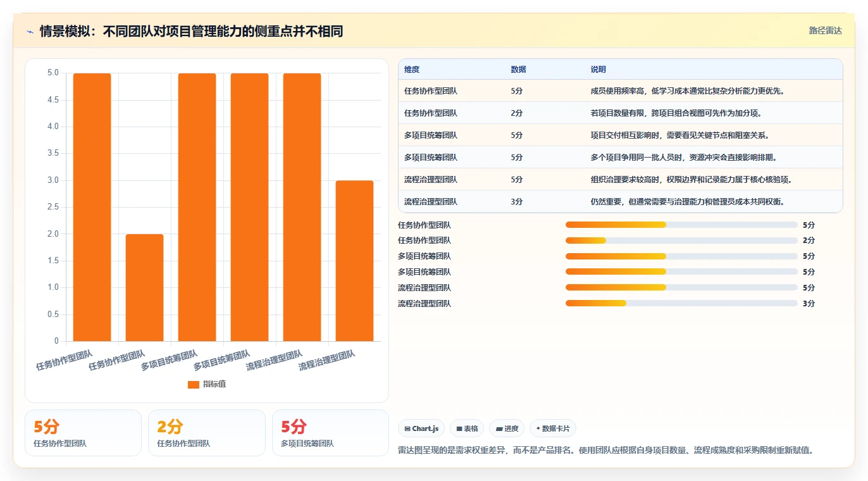Click the 0.5 label on the y-axis

[53, 315]
